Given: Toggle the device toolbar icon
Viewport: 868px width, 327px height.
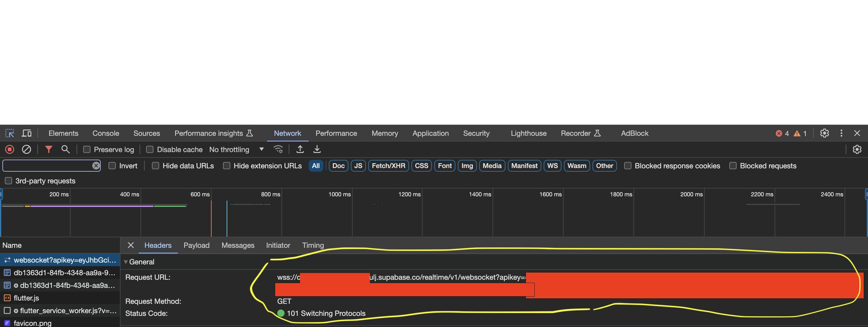Looking at the screenshot, I should point(27,133).
